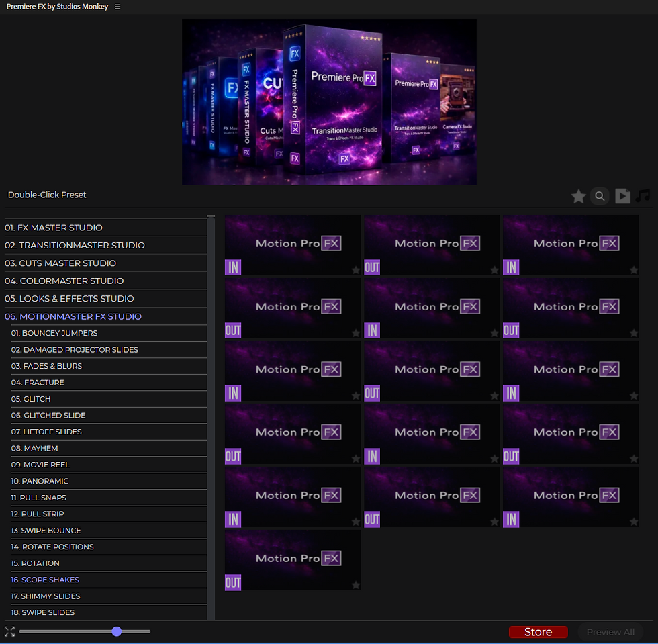Favorite the first row right IN preset star
The width and height of the screenshot is (658, 644).
[634, 270]
